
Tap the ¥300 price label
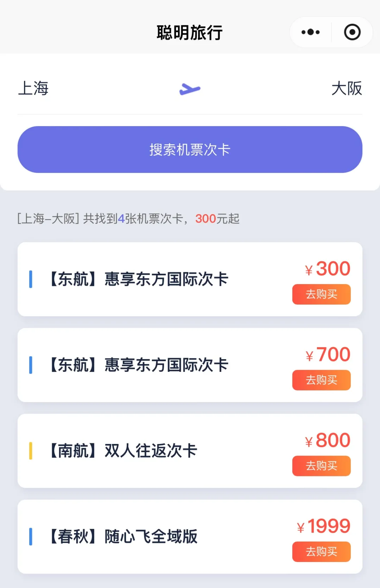(x=328, y=269)
